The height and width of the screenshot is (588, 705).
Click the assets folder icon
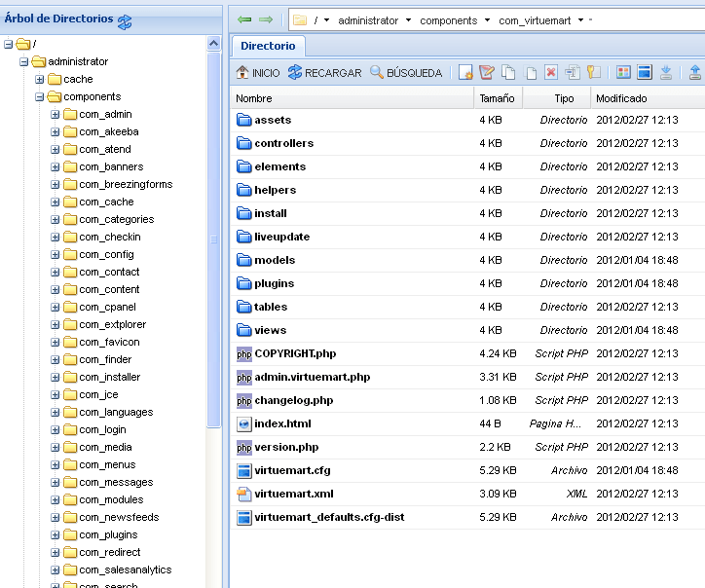[x=244, y=120]
